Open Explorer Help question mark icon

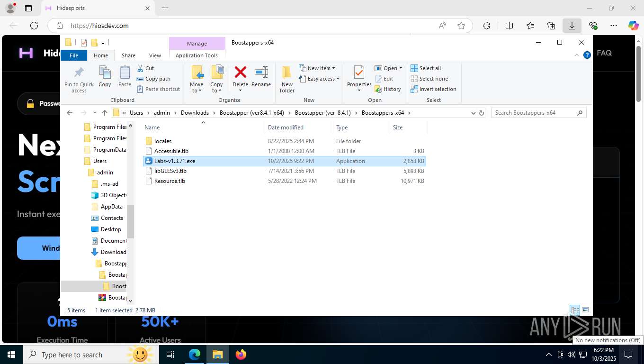[x=587, y=55]
